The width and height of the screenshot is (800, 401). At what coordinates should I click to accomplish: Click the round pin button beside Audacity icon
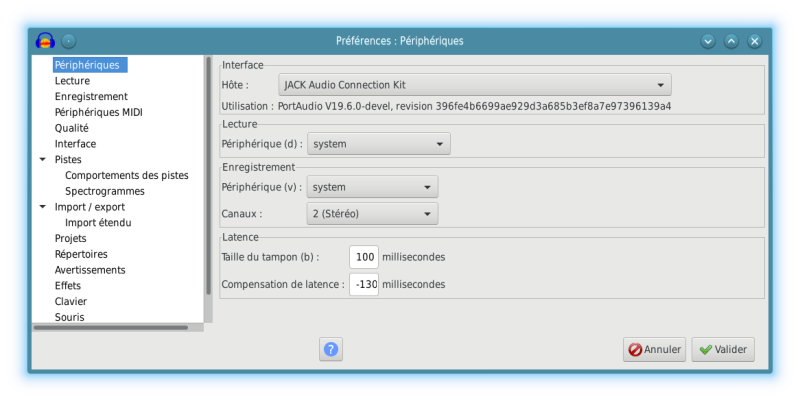coord(68,41)
